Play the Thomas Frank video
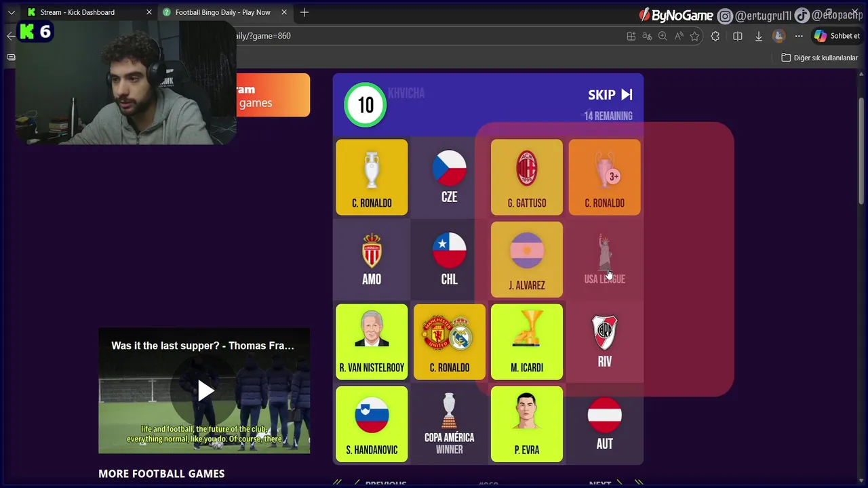This screenshot has width=868, height=488. [205, 390]
